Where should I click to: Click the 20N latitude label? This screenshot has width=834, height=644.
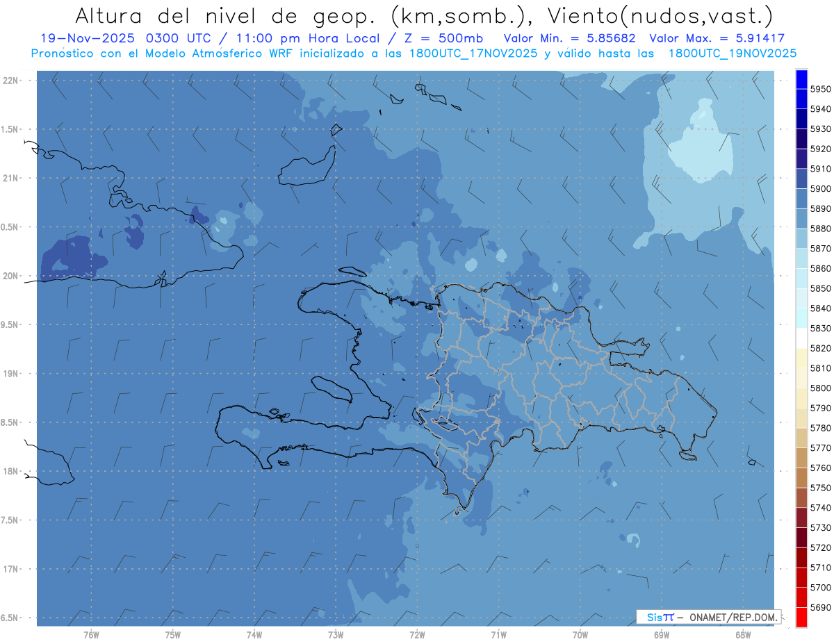pos(11,276)
